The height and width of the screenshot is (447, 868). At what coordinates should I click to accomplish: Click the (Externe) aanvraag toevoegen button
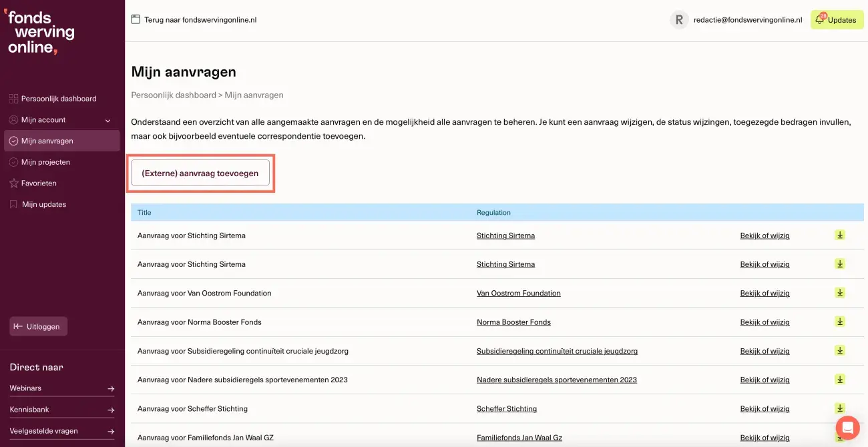pos(200,172)
